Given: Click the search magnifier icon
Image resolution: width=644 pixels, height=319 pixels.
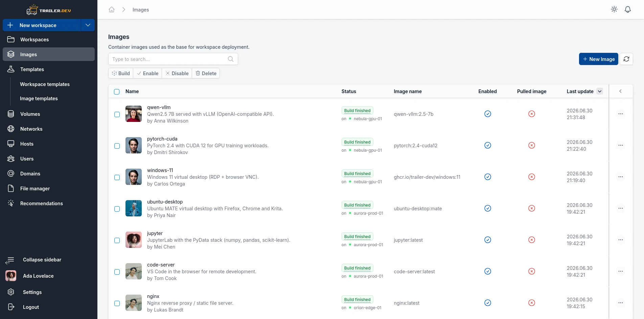Looking at the screenshot, I should pyautogui.click(x=231, y=59).
